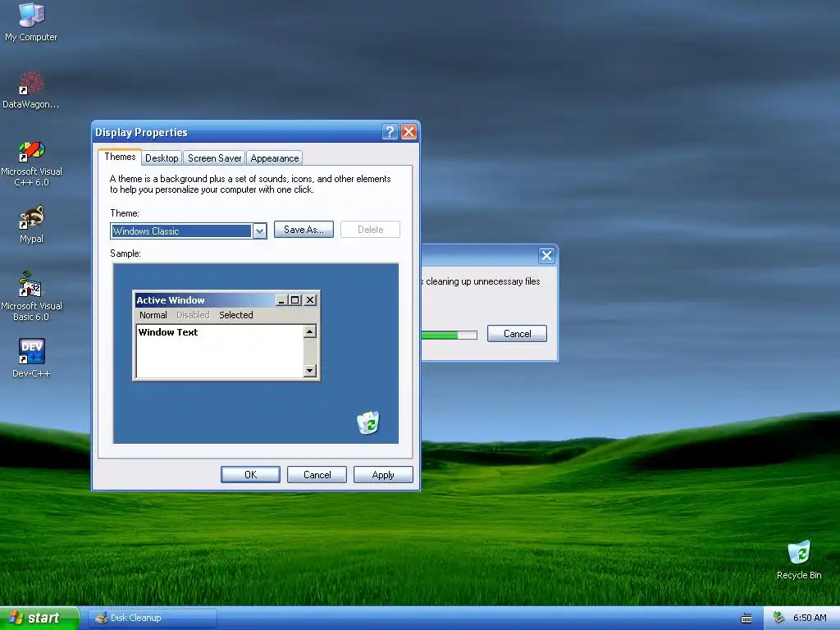Click the 'Selected' sample menu text
This screenshot has height=630, width=840.
click(235, 315)
